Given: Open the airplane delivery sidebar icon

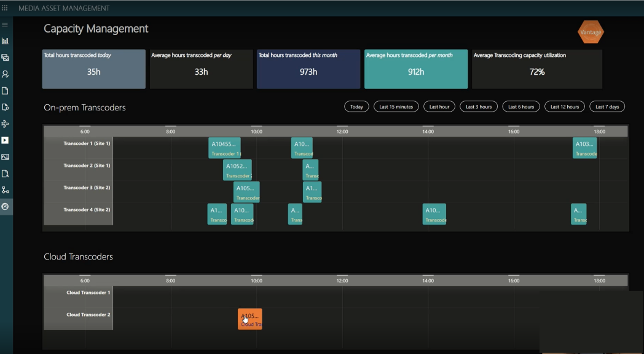Looking at the screenshot, I should (x=5, y=124).
